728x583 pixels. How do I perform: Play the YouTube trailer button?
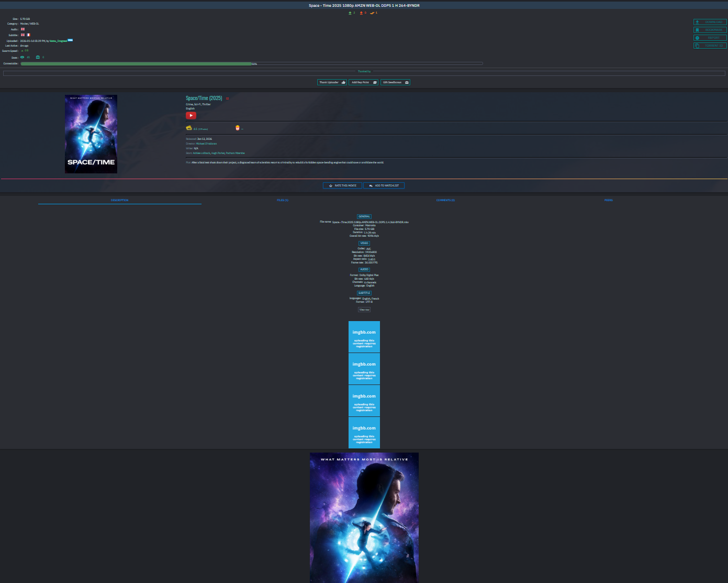191,116
